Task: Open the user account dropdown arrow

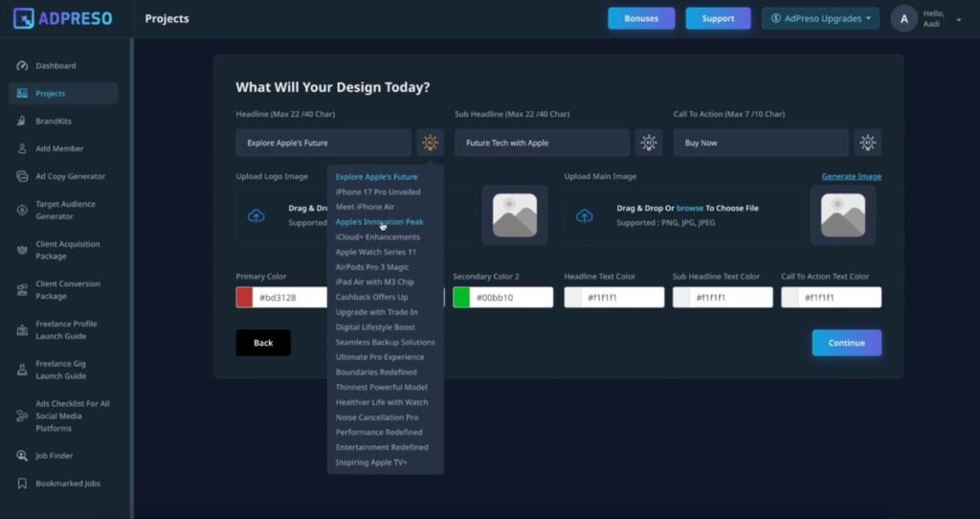Action: 959,19
